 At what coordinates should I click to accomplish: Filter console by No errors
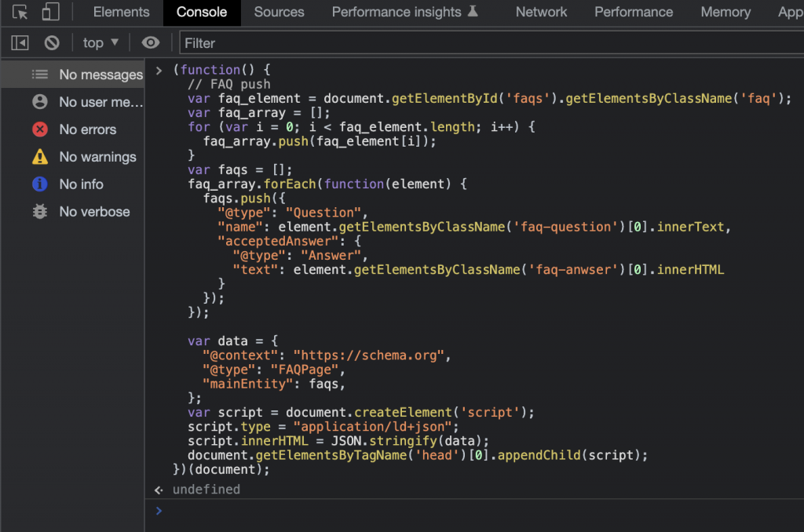point(73,129)
